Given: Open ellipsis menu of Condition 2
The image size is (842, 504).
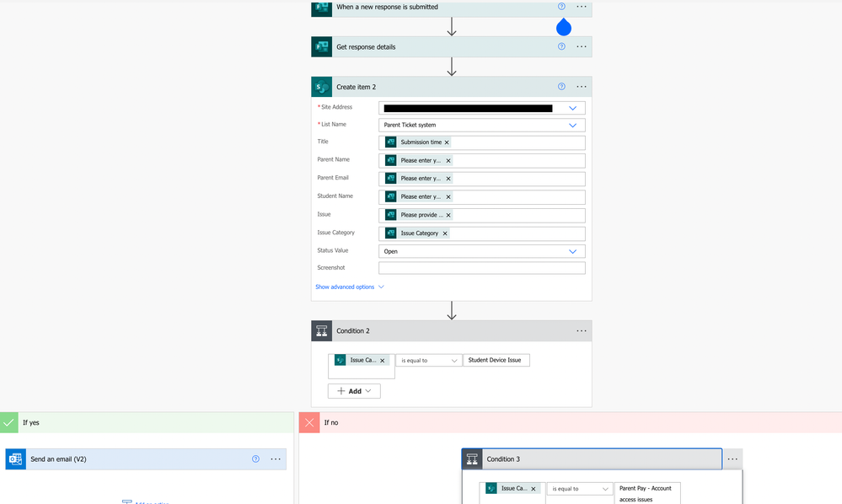Looking at the screenshot, I should coord(581,330).
